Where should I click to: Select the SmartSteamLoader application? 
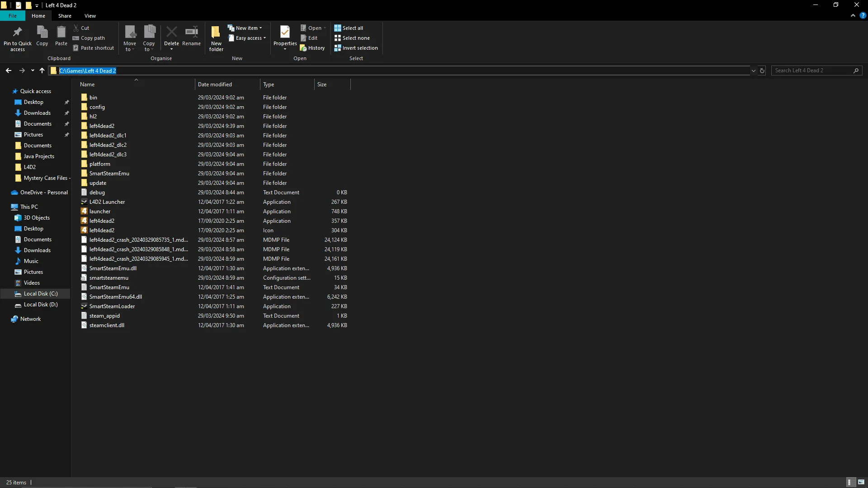[112, 306]
